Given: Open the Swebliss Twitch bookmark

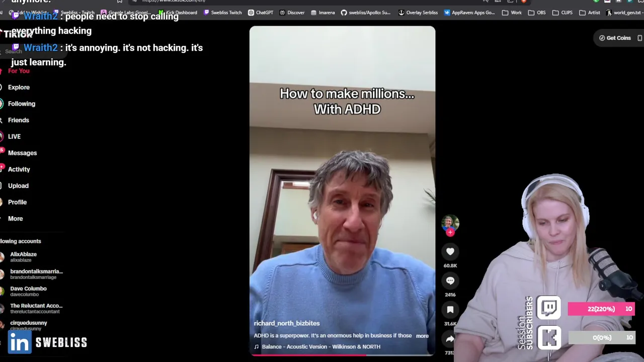Looking at the screenshot, I should (x=222, y=13).
